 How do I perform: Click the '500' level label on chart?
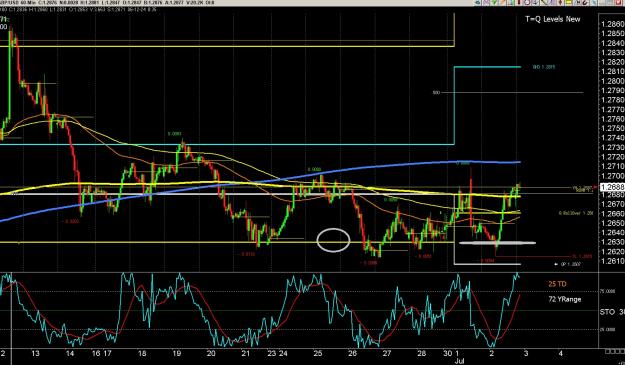pyautogui.click(x=436, y=92)
